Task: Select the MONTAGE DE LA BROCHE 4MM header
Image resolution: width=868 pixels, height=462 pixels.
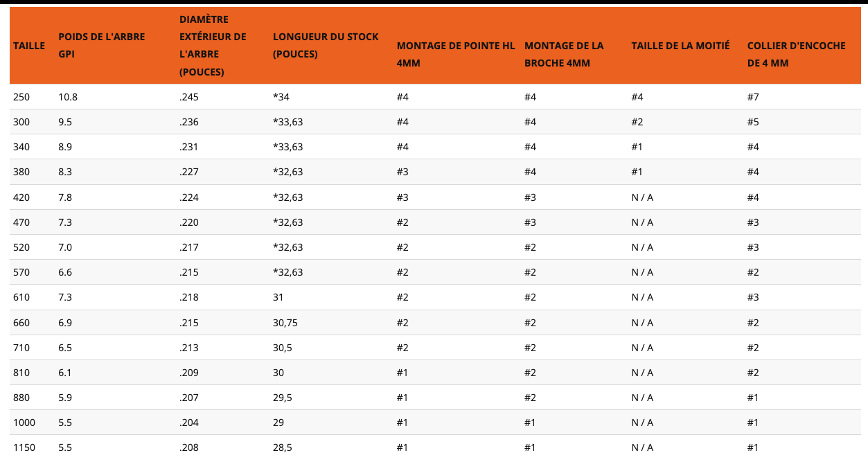Action: [x=564, y=54]
